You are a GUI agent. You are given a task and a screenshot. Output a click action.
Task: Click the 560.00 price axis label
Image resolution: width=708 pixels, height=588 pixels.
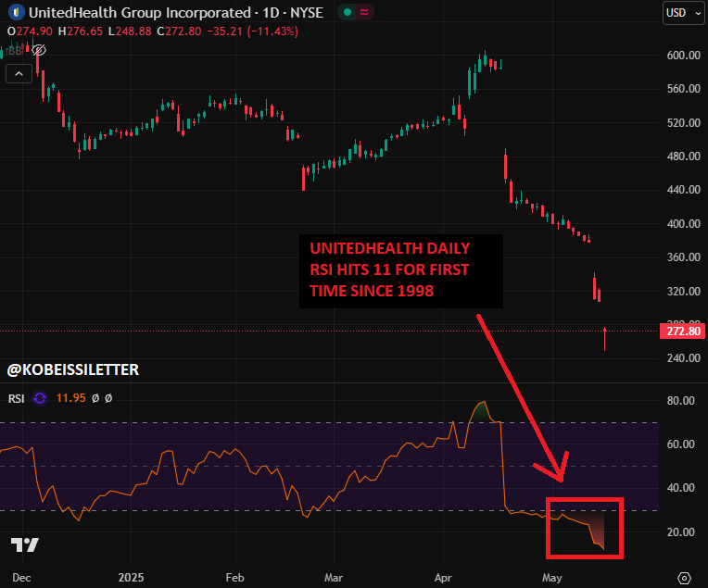[684, 89]
